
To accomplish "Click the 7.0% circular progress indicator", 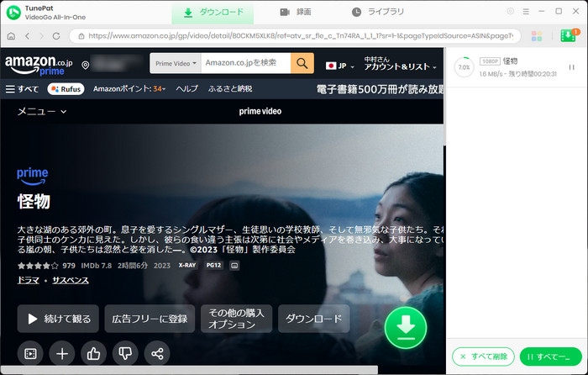I will click(464, 67).
